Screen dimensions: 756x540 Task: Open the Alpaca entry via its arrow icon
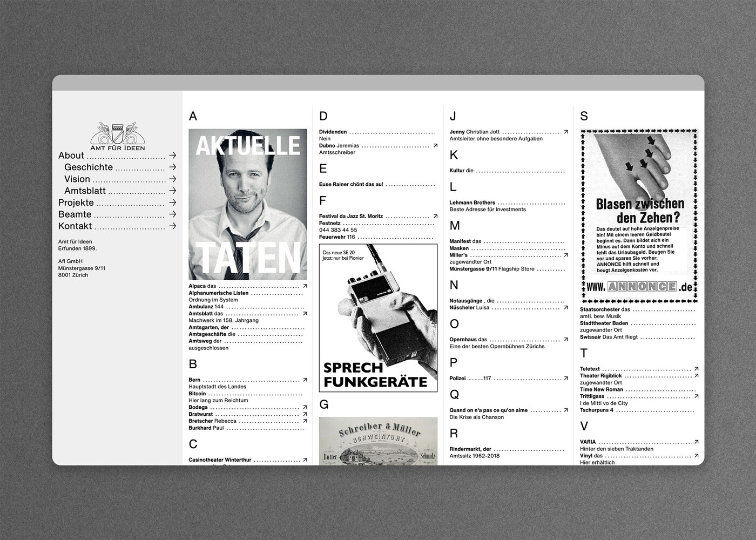pos(305,286)
